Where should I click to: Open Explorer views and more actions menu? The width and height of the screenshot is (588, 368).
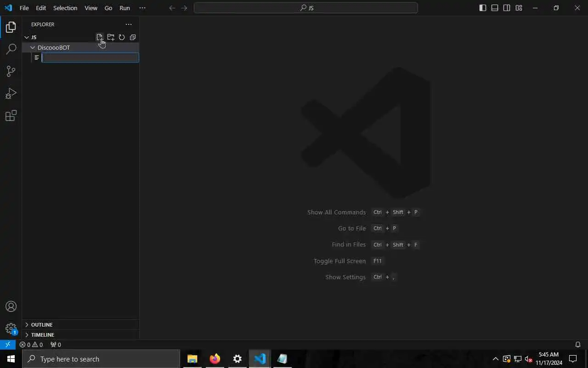click(x=129, y=24)
